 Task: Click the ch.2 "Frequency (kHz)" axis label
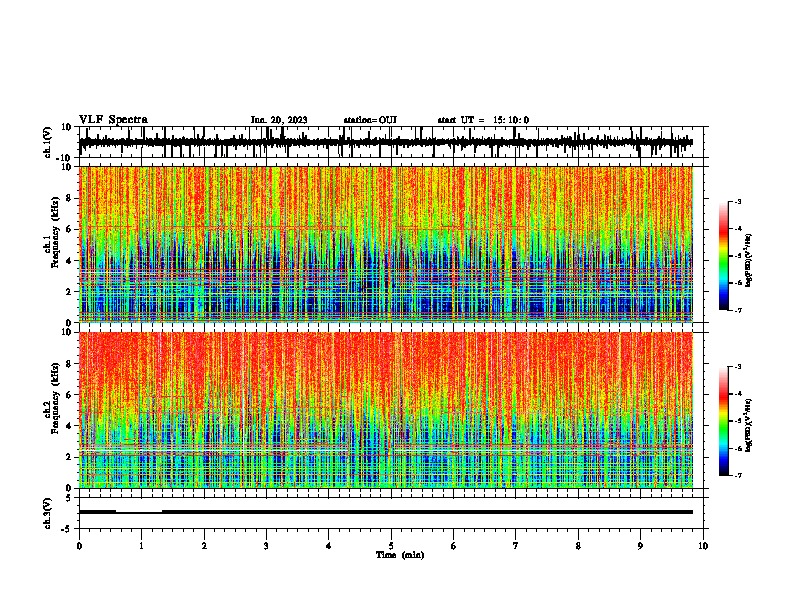[55, 398]
